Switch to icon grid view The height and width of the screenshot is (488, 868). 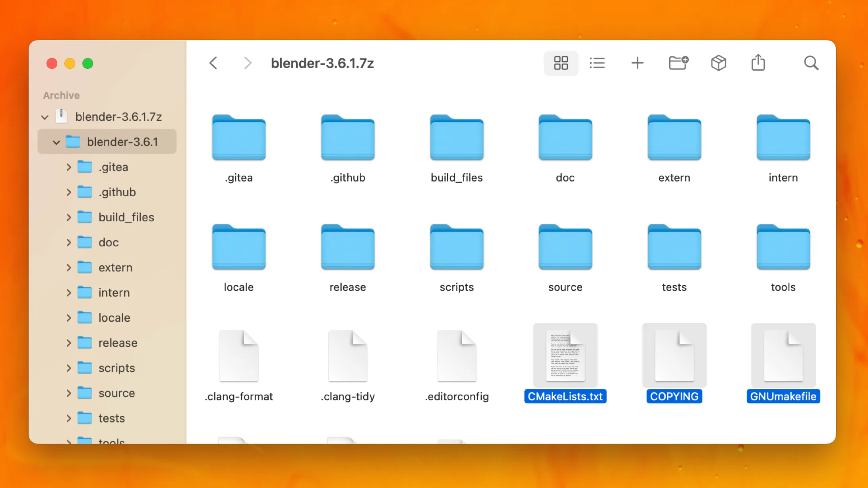[x=561, y=63]
